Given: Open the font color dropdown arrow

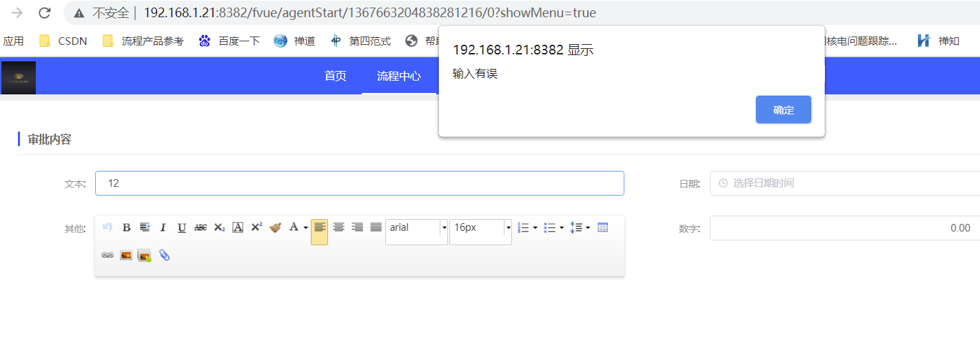Looking at the screenshot, I should (x=305, y=227).
